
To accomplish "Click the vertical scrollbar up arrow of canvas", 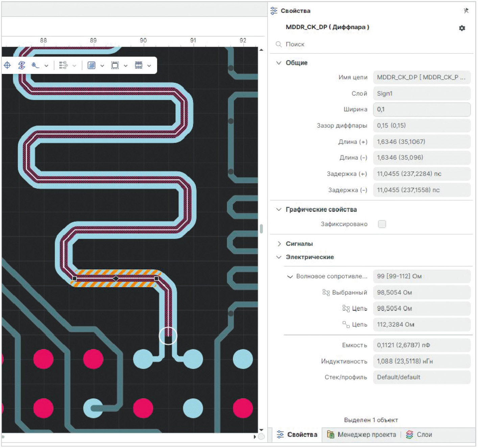I will pos(261,50).
